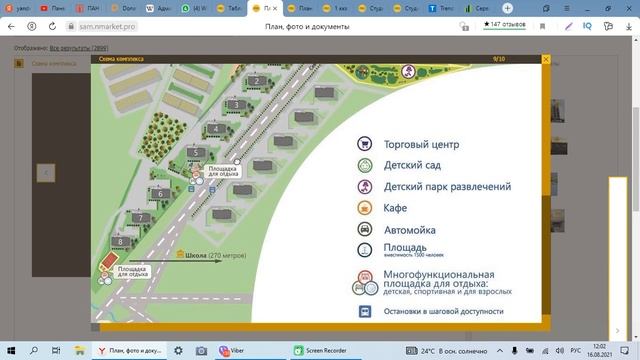Image resolution: width=640 pixels, height=360 pixels.
Task: Go to previous image with left arrow
Action: 46,173
